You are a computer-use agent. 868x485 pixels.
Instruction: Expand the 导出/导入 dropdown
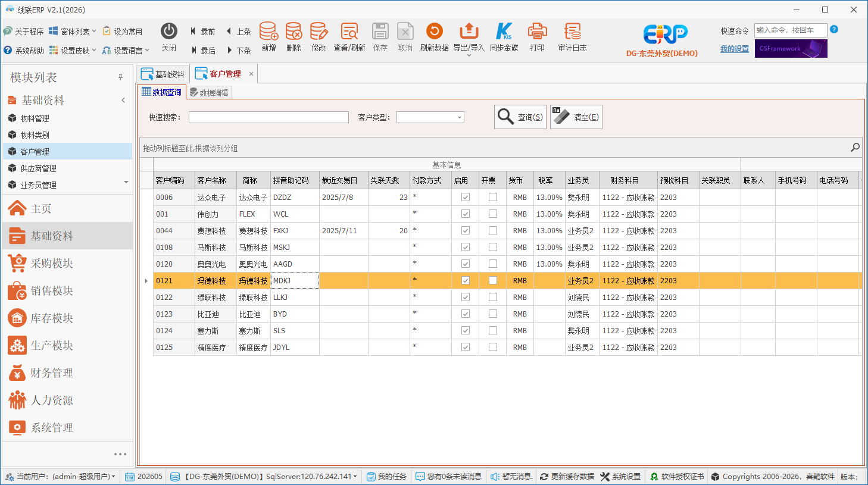(469, 55)
